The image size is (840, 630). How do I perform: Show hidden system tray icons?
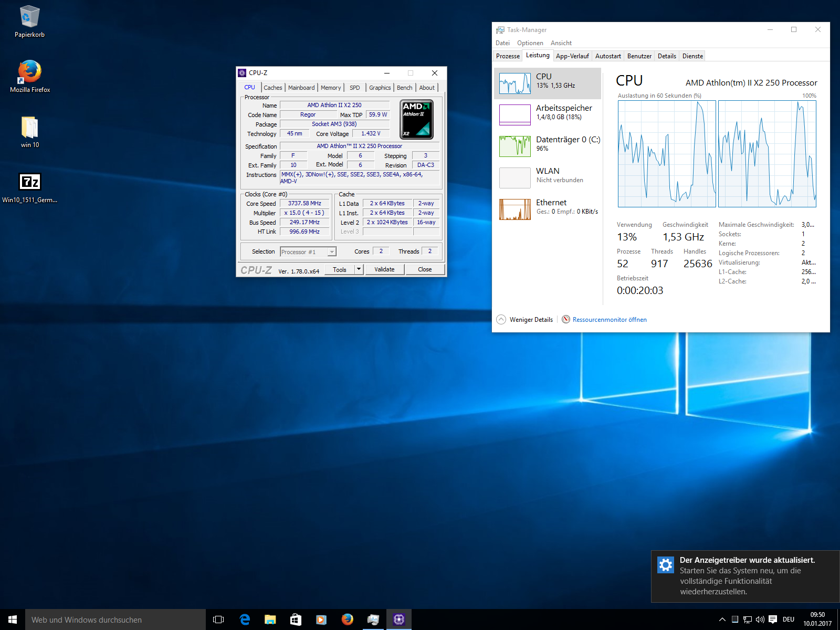(x=722, y=619)
